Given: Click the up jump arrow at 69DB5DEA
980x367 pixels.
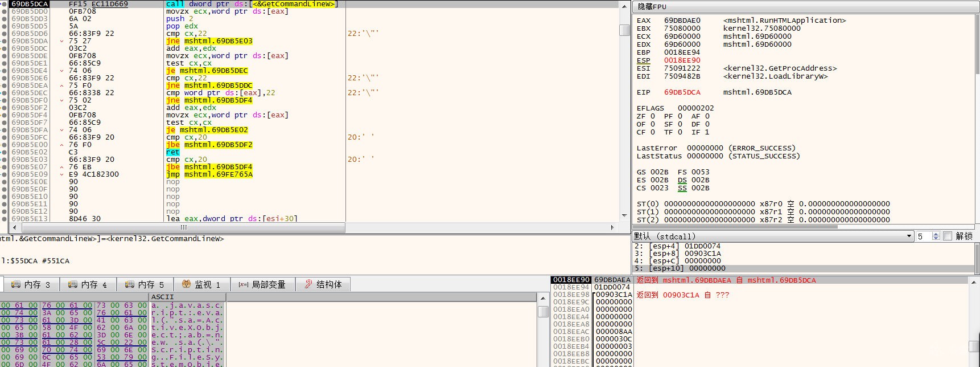Looking at the screenshot, I should [61, 85].
